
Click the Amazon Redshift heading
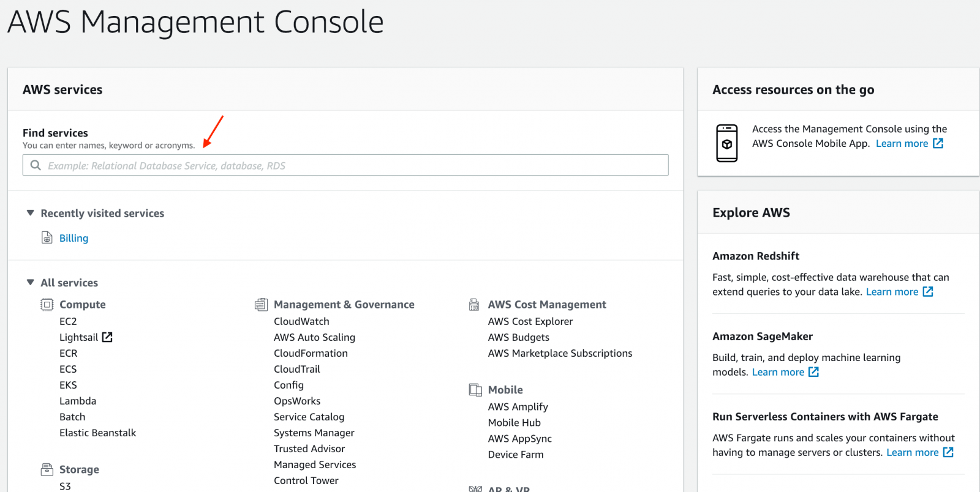pos(756,256)
